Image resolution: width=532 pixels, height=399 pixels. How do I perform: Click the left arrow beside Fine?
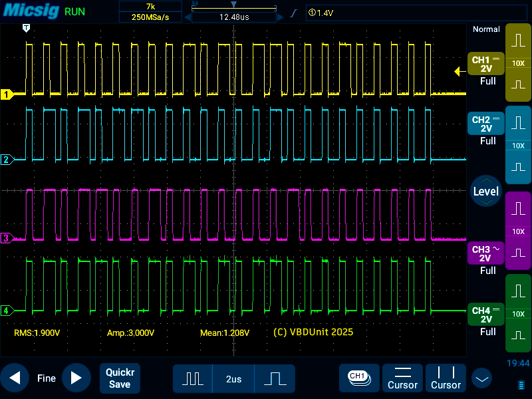click(15, 378)
